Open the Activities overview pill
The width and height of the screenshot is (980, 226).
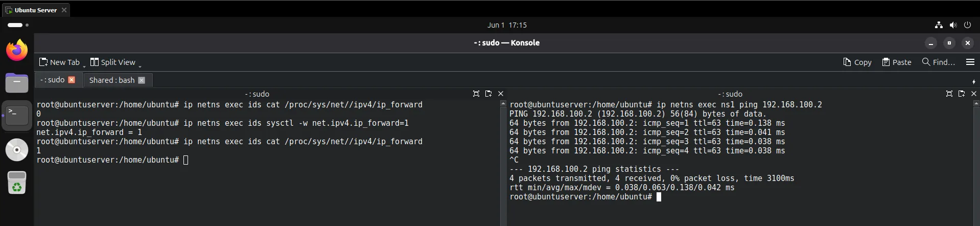18,25
